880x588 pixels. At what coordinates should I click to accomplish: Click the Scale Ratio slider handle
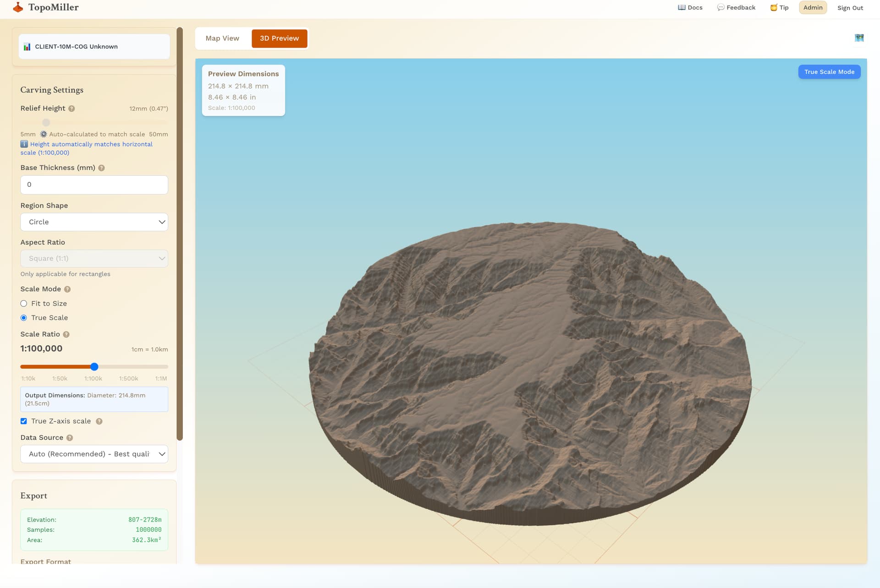click(94, 367)
